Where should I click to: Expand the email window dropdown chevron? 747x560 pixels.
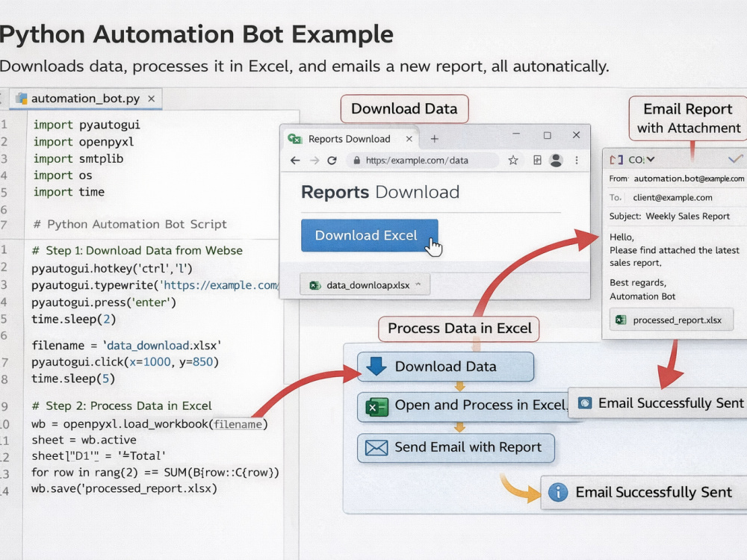click(x=651, y=159)
